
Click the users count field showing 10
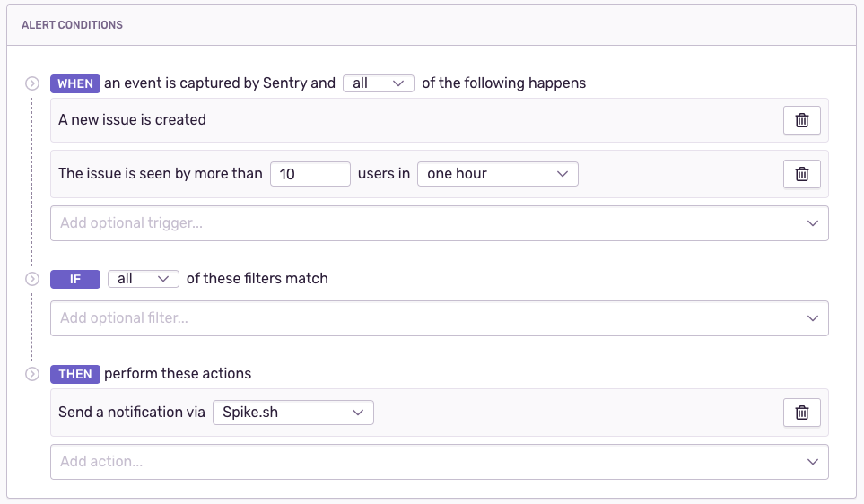click(310, 174)
